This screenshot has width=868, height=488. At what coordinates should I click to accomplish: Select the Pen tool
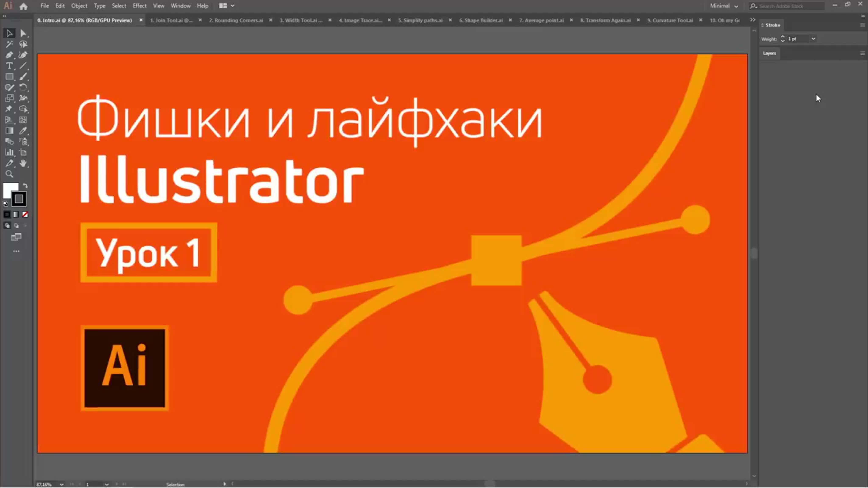pos(9,55)
